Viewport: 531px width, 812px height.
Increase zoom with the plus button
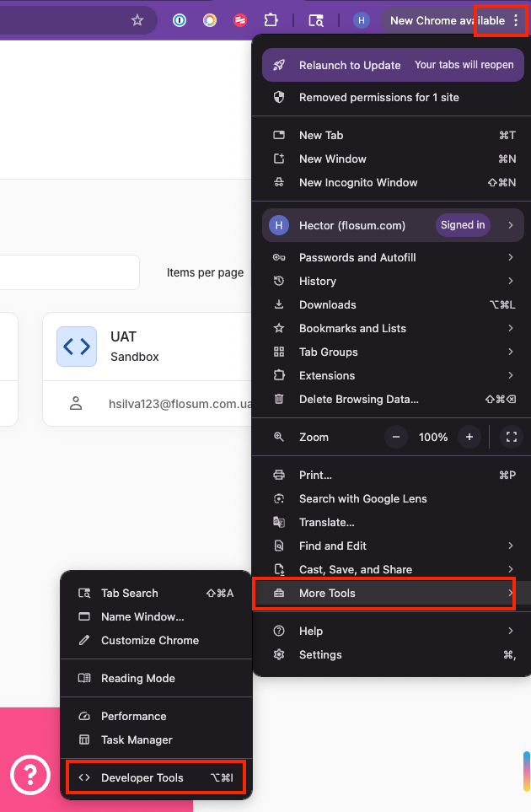click(x=469, y=437)
